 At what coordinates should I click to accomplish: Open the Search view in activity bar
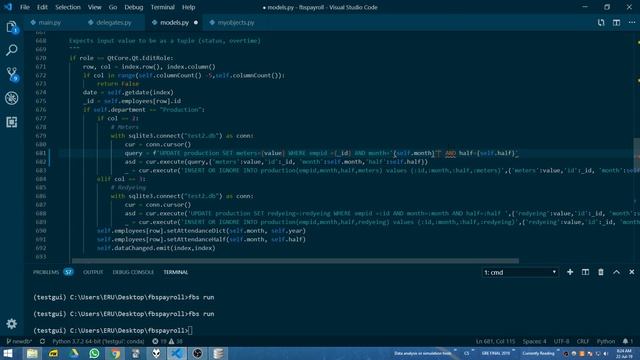tap(11, 50)
